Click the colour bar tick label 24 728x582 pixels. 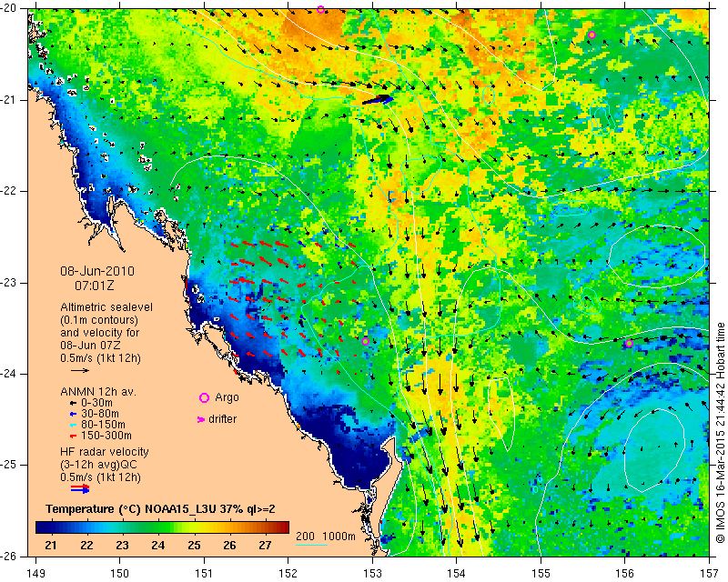[x=157, y=545]
